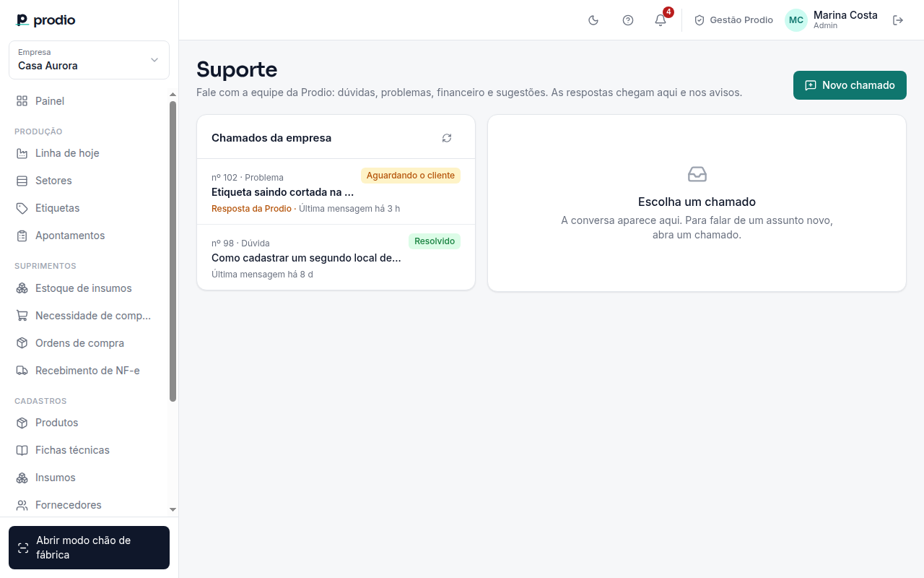This screenshot has width=924, height=578.
Task: Click Abrir modo chão de fábrica button
Action: pyautogui.click(x=89, y=548)
